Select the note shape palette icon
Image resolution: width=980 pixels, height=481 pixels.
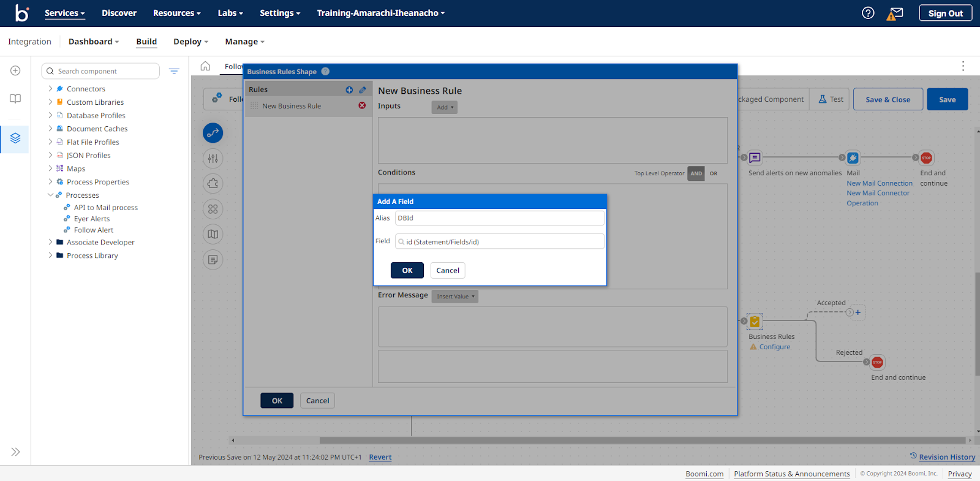[x=213, y=260]
